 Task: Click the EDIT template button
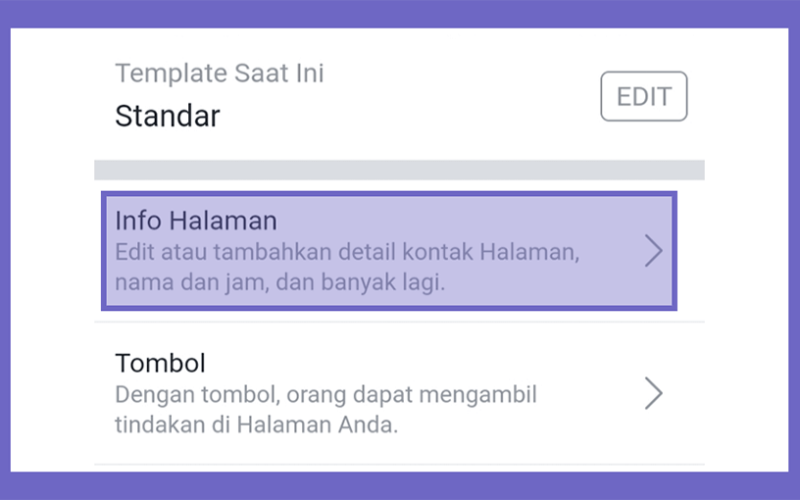pos(644,96)
